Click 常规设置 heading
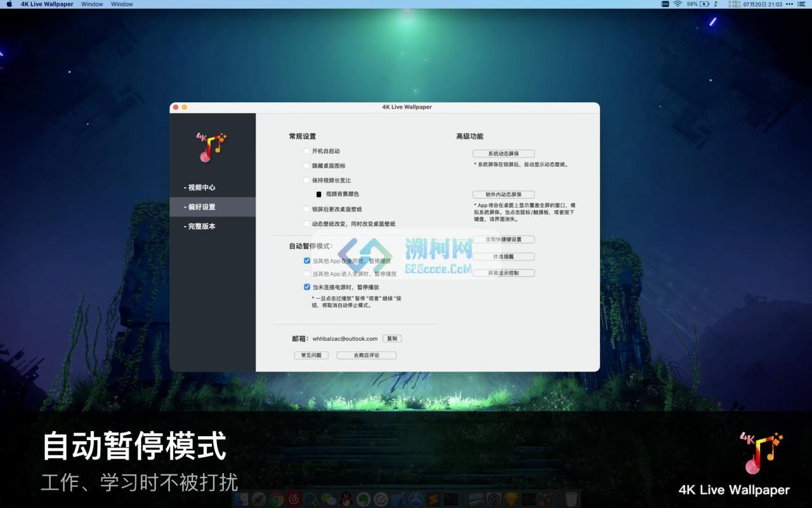This screenshot has height=508, width=812. pyautogui.click(x=303, y=137)
